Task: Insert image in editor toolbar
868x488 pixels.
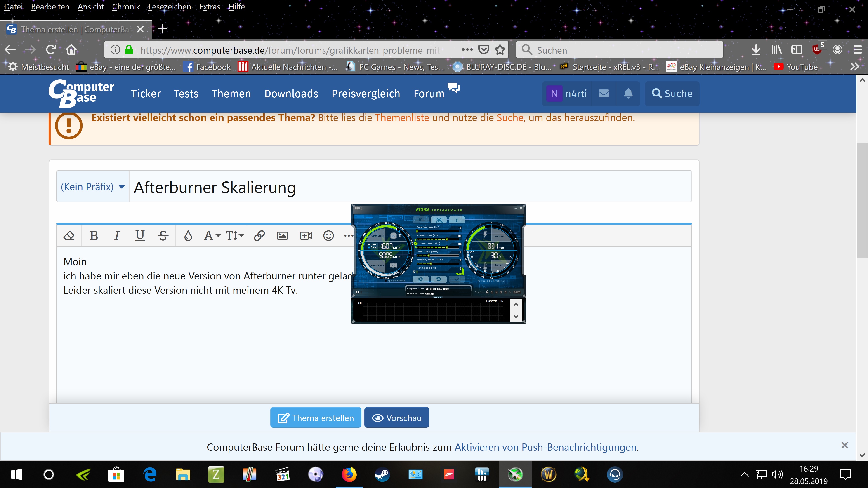Action: click(x=282, y=236)
